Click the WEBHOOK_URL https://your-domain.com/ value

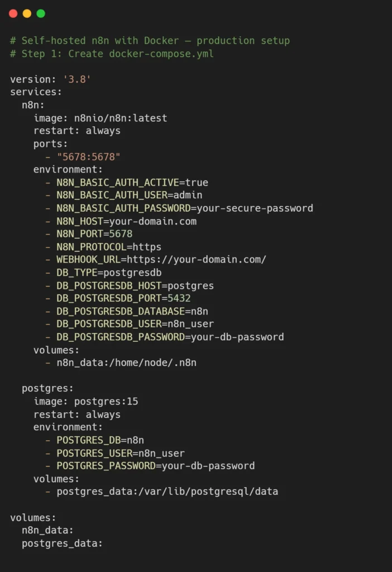[x=197, y=260]
